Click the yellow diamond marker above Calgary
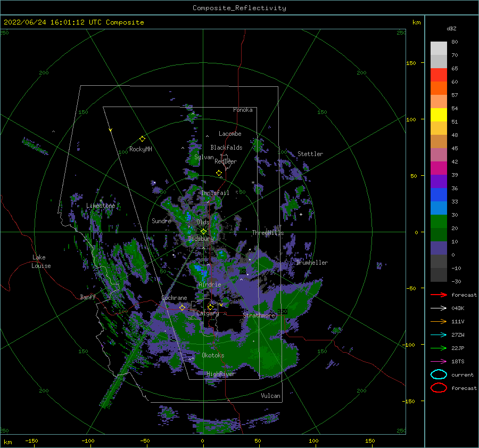This screenshot has height=448, width=479. coord(210,307)
